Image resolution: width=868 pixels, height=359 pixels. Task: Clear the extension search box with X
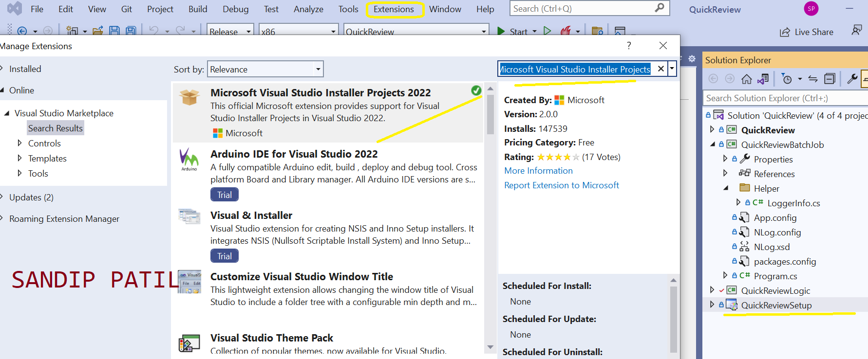click(660, 69)
